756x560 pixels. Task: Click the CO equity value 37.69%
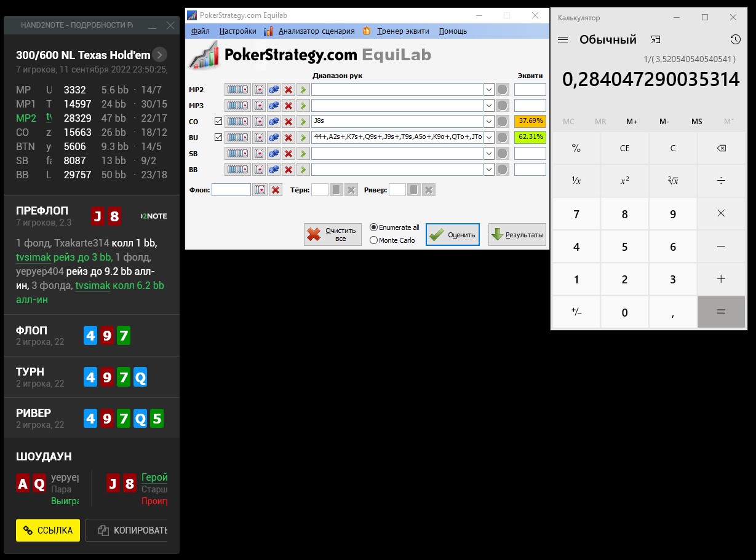(x=530, y=122)
